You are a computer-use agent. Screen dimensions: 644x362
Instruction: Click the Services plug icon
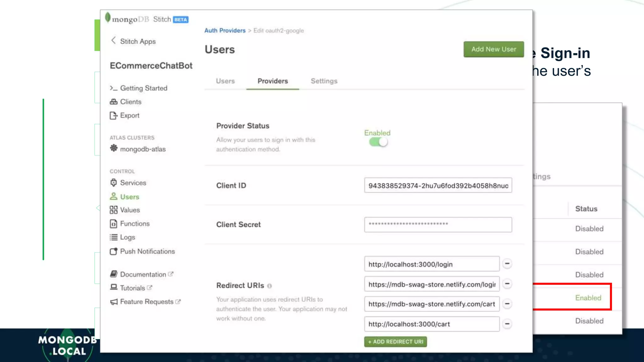pyautogui.click(x=114, y=183)
